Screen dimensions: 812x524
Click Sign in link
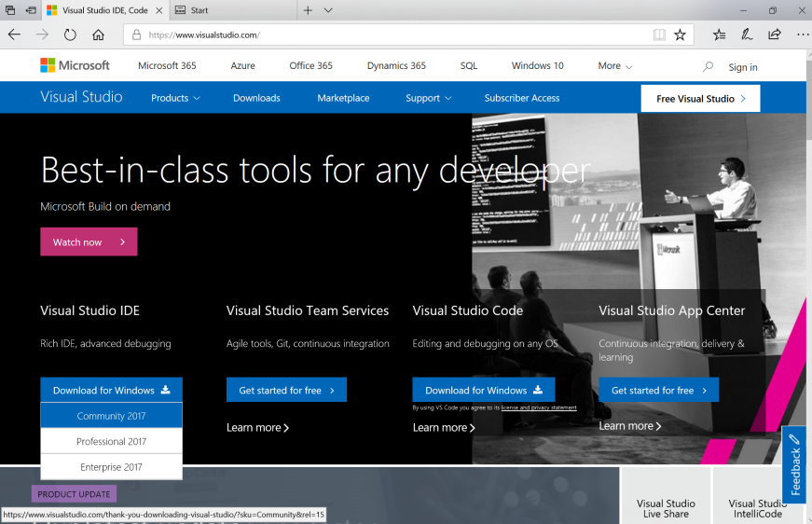pyautogui.click(x=743, y=67)
